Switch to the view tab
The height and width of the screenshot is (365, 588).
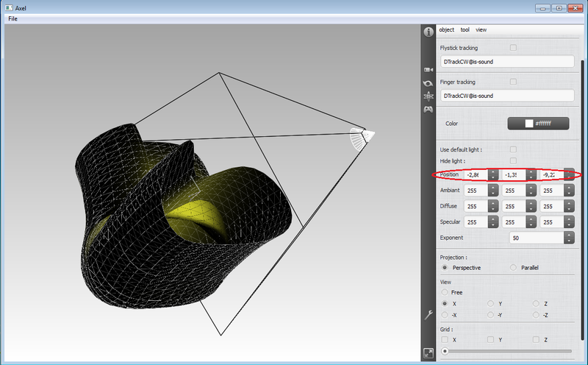pos(481,29)
